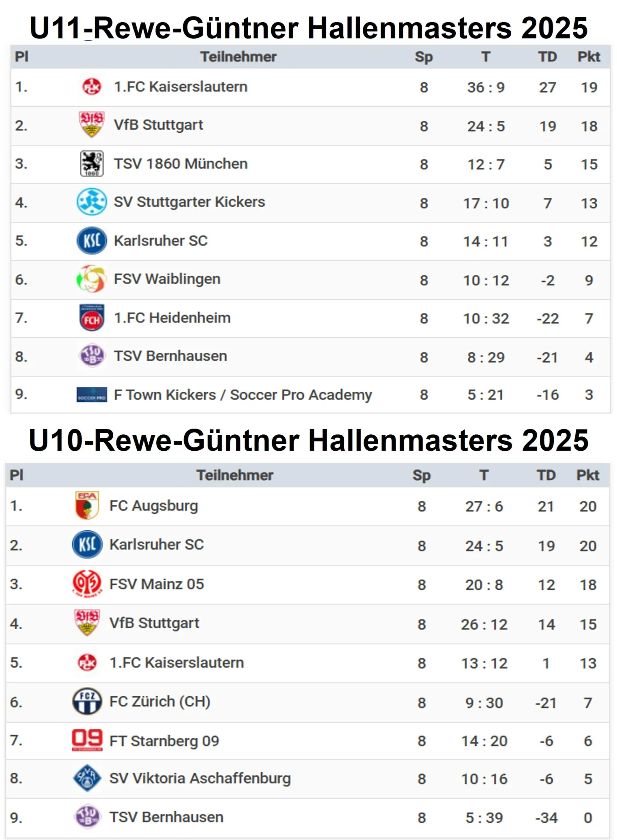This screenshot has height=840, width=617.
Task: Click the TSV 1860 München lion crest
Action: [91, 164]
